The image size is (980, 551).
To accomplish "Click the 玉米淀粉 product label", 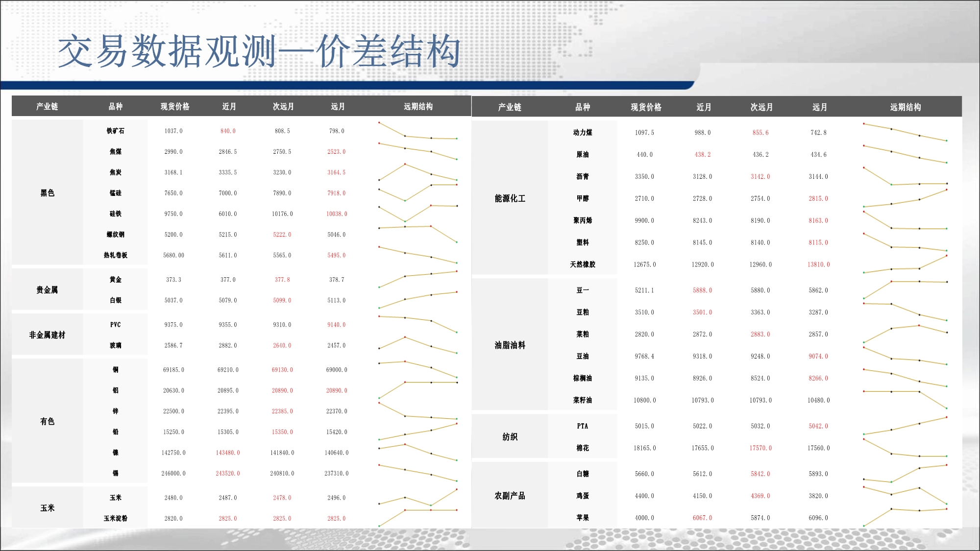I will point(116,518).
